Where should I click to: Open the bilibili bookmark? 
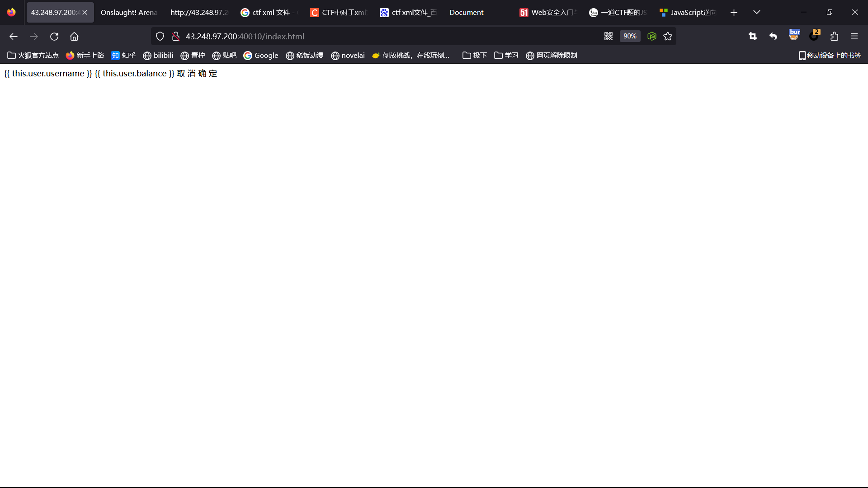158,56
